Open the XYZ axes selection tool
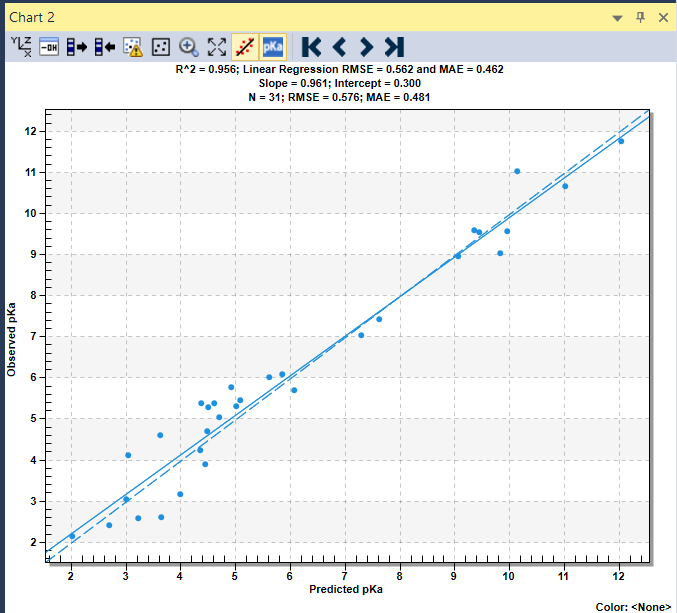 21,47
